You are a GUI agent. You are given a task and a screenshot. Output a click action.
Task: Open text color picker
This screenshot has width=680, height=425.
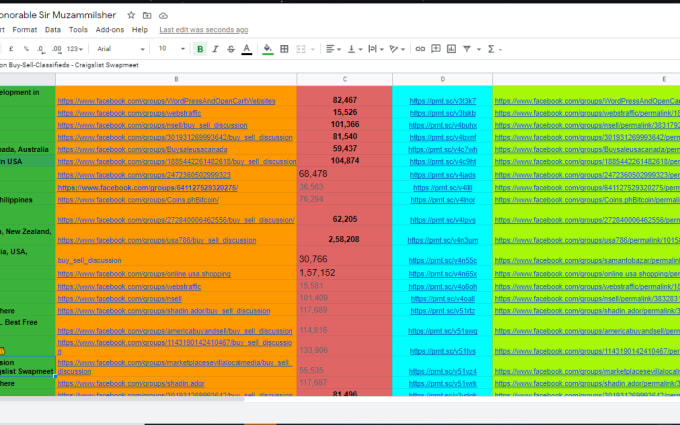246,49
